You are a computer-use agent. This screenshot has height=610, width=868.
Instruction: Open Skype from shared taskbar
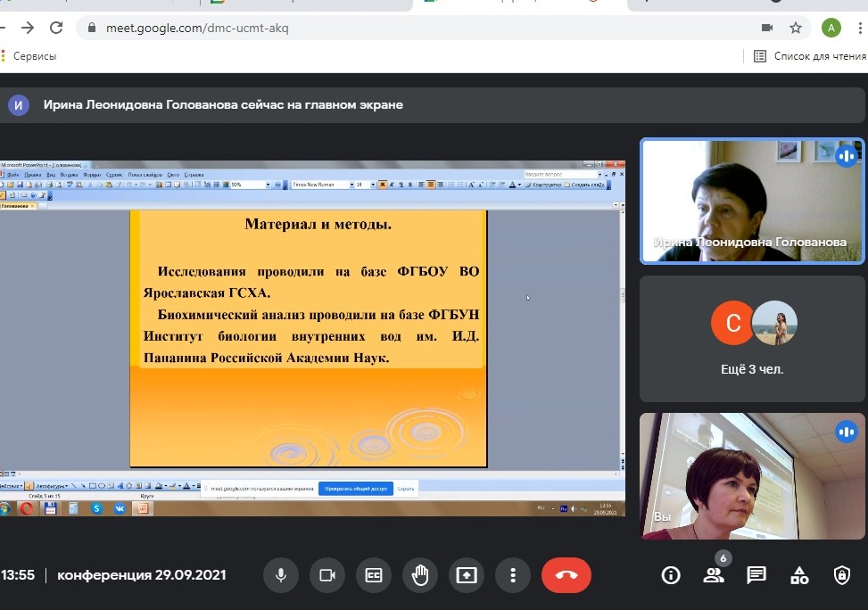96,508
